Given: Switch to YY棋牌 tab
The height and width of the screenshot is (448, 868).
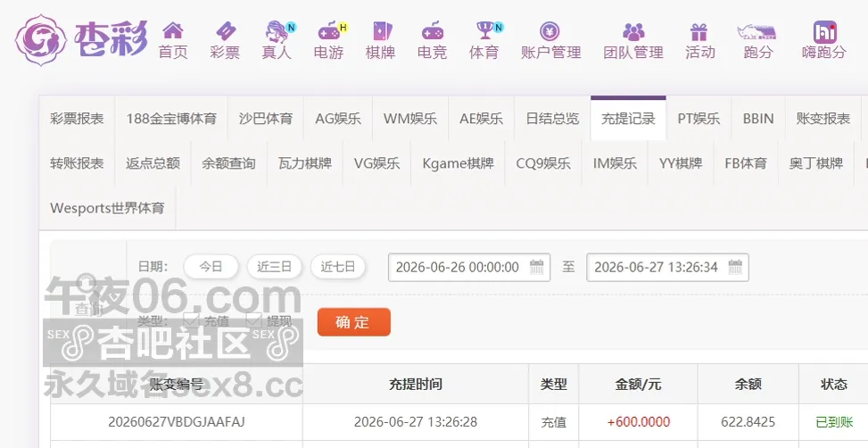Looking at the screenshot, I should pos(681,162).
